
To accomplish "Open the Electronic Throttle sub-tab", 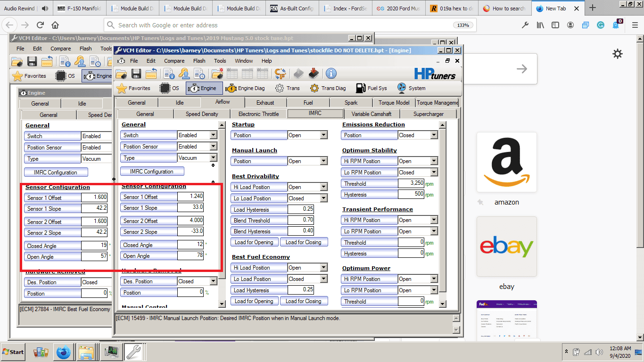I will [x=259, y=114].
